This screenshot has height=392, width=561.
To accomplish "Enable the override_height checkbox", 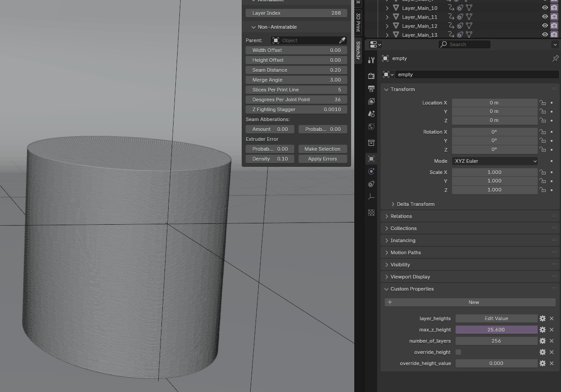I will point(458,352).
